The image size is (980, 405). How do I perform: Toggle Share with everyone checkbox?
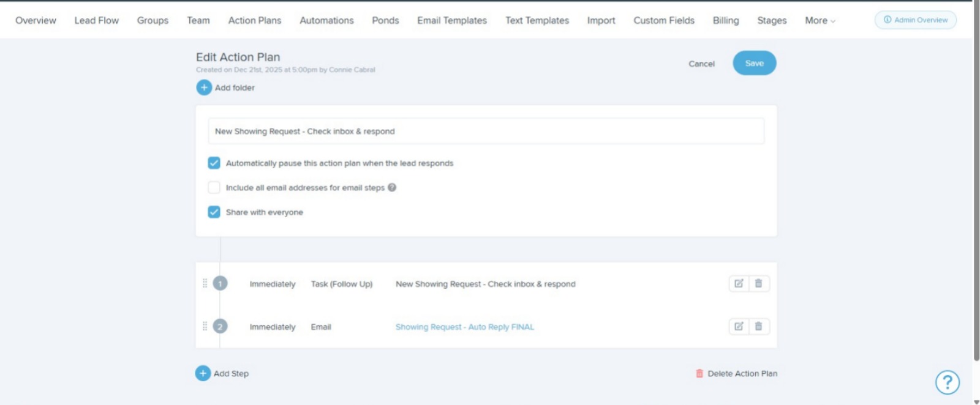(x=214, y=212)
